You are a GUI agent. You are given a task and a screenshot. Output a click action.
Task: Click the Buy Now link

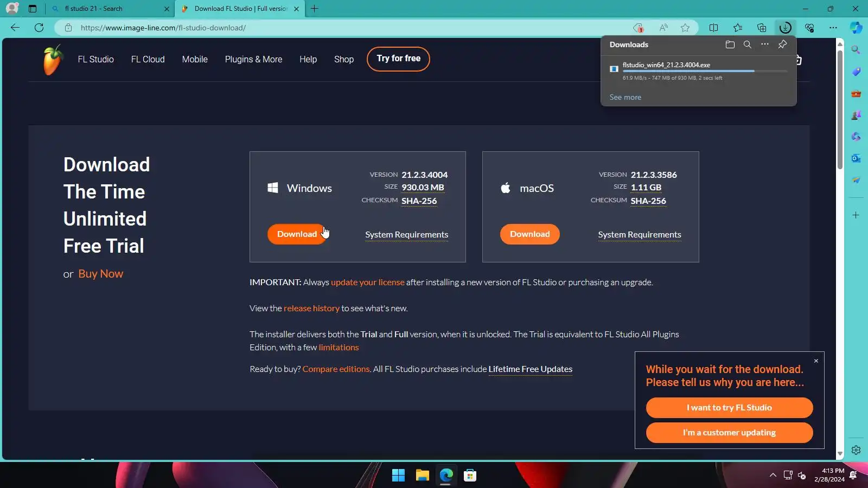[x=101, y=274]
